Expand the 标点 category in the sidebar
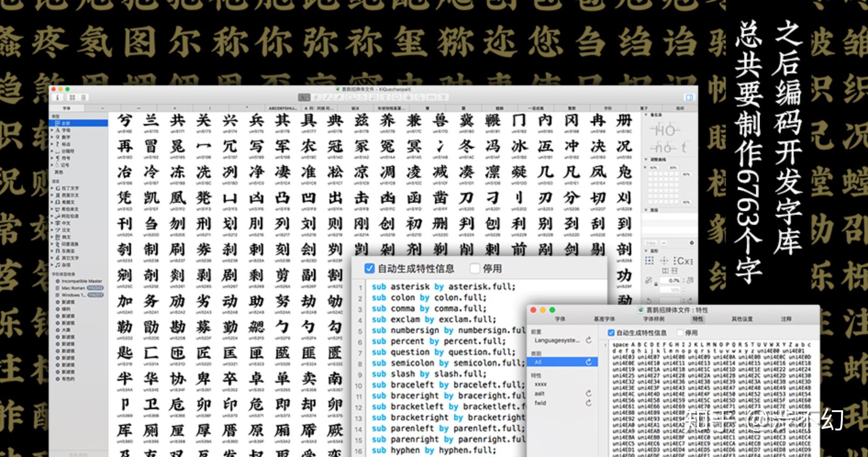Image resolution: width=868 pixels, height=457 pixels. tap(52, 144)
